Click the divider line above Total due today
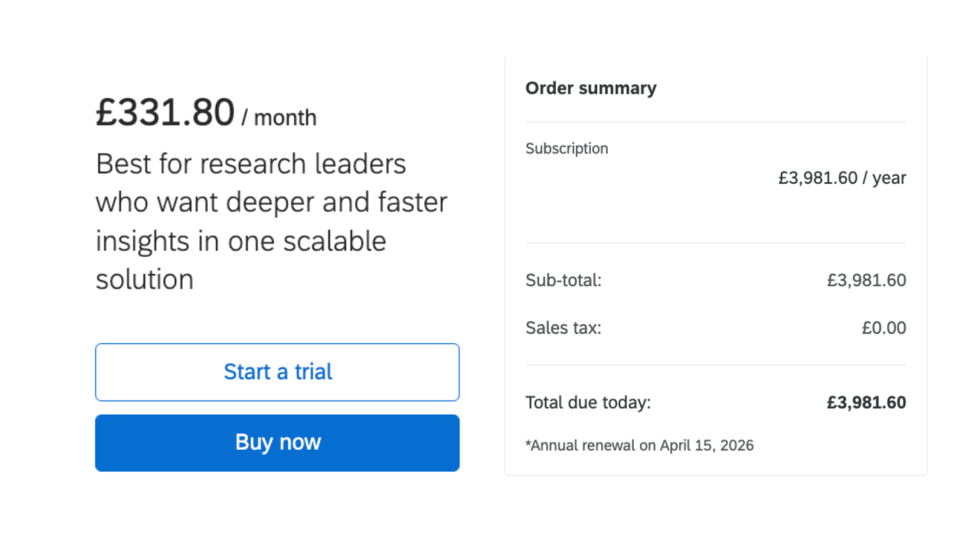 coord(716,365)
